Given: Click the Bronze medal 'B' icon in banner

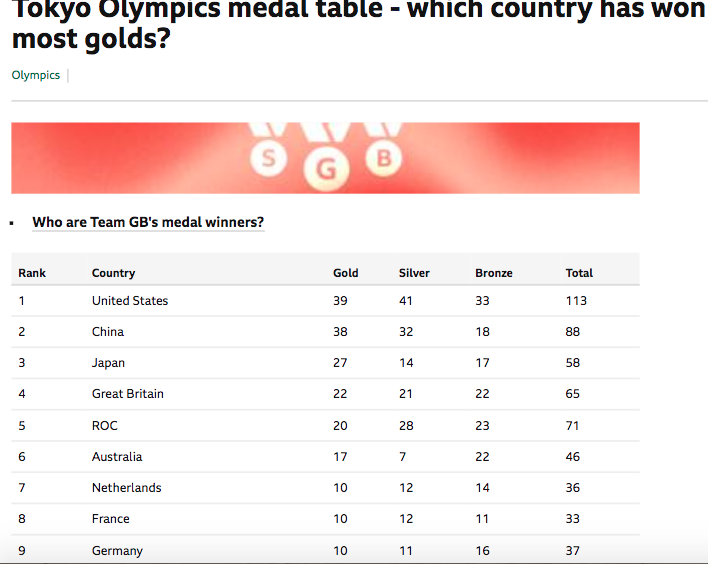Looking at the screenshot, I should [x=383, y=158].
